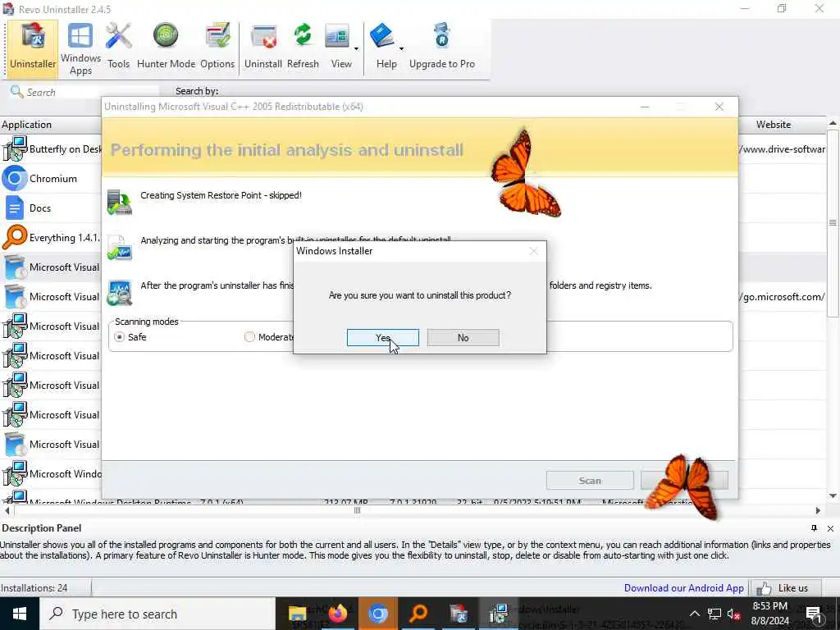Open the notification center icon

813,614
